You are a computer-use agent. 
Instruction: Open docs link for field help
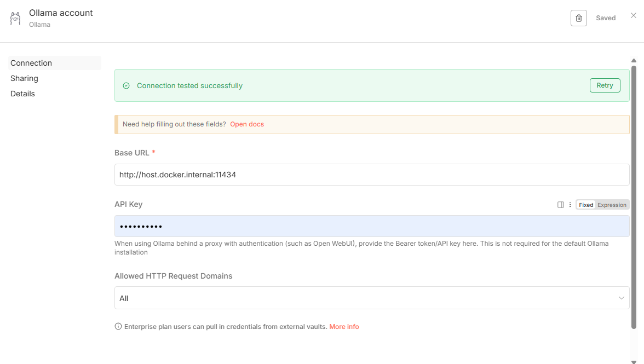coord(247,124)
